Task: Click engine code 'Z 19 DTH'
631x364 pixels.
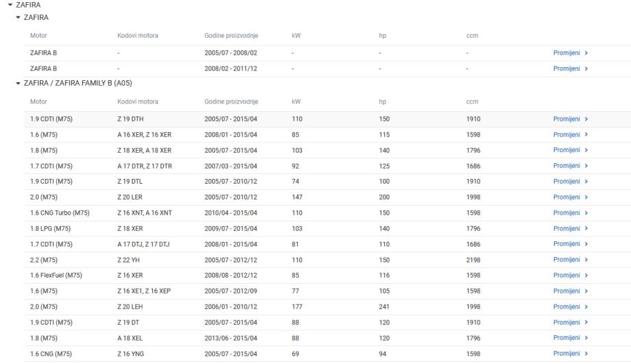Action: (x=130, y=119)
